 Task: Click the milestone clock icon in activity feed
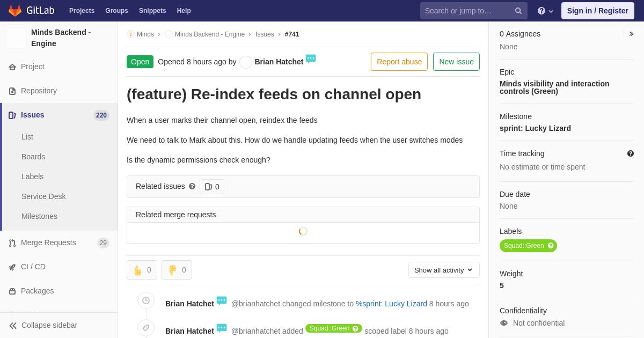(146, 300)
